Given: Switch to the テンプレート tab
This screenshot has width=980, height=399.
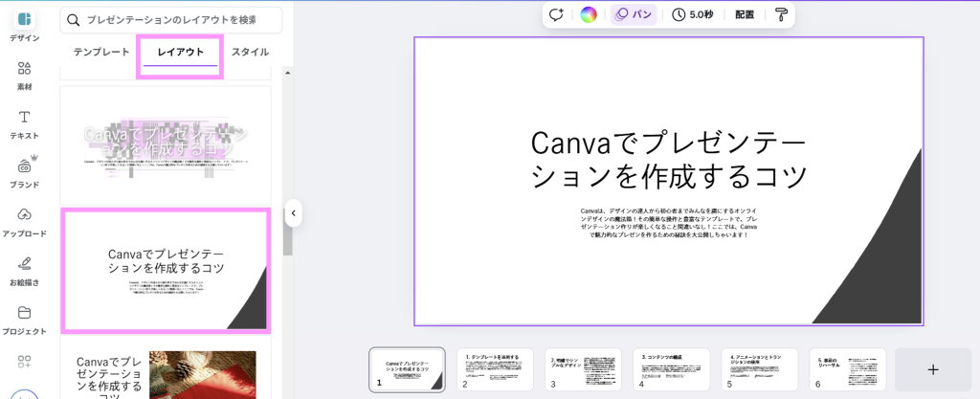Looking at the screenshot, I should 101,52.
